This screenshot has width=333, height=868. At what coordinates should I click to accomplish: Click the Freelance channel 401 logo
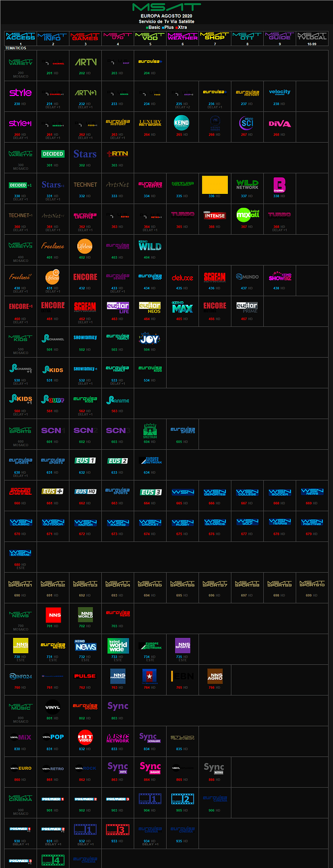(x=53, y=246)
